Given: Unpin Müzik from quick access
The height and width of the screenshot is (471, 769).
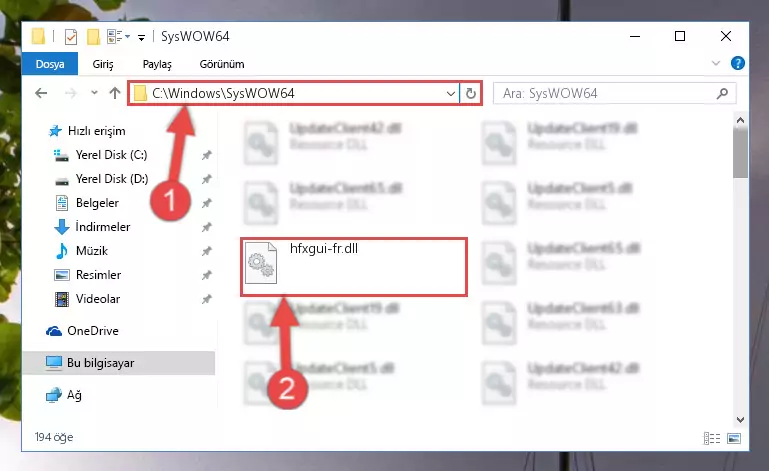Looking at the screenshot, I should point(206,251).
